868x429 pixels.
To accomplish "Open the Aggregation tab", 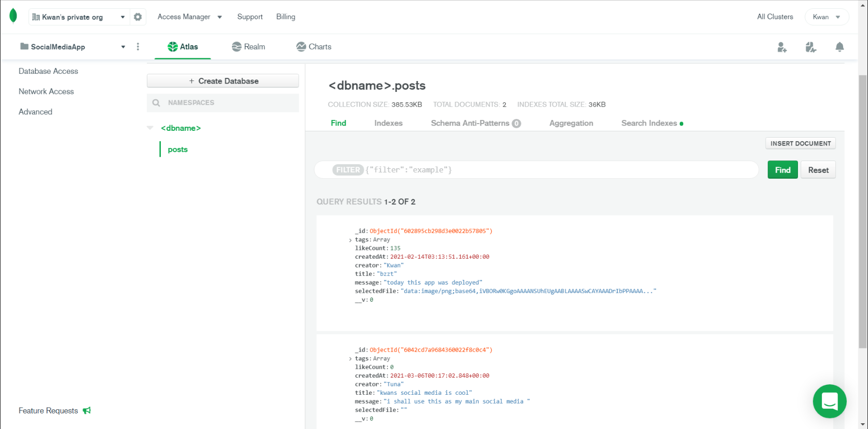I will [x=571, y=123].
